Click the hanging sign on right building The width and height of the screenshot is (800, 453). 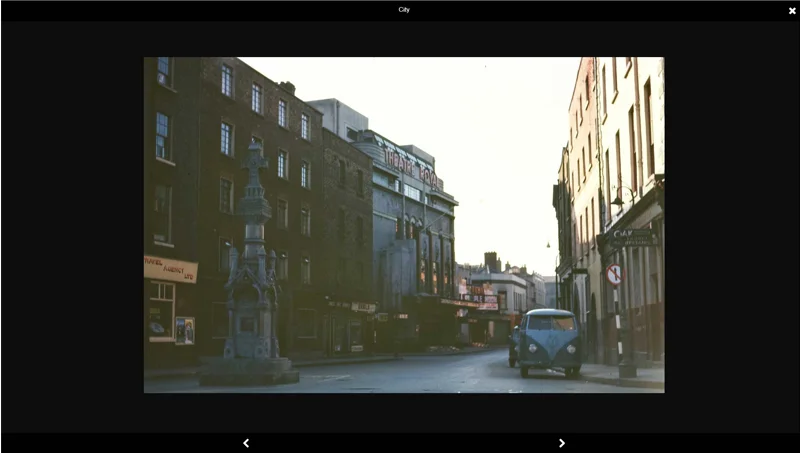(634, 237)
